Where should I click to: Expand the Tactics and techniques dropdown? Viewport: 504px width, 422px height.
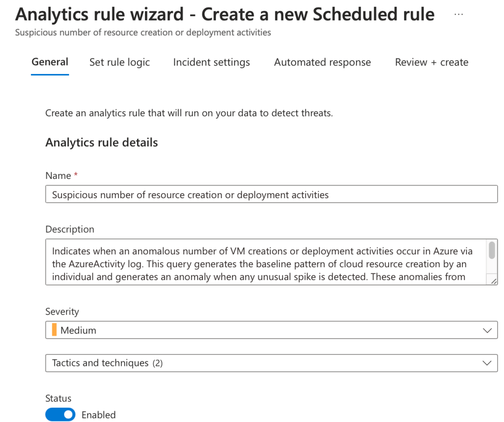pyautogui.click(x=271, y=363)
